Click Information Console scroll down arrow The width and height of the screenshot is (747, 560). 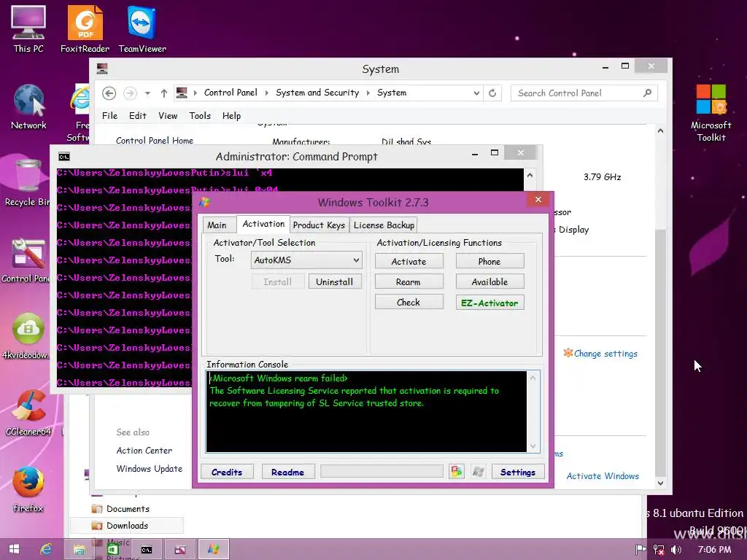[533, 446]
